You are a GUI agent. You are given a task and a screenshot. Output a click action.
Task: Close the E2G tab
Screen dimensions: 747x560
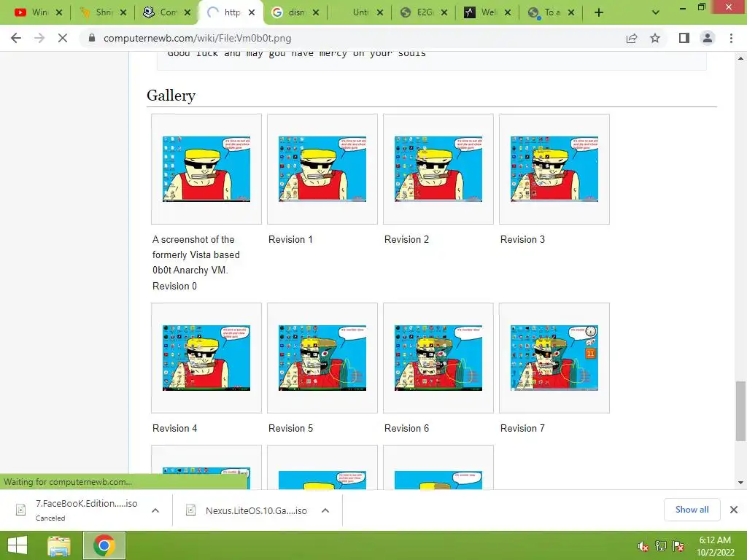tap(444, 12)
